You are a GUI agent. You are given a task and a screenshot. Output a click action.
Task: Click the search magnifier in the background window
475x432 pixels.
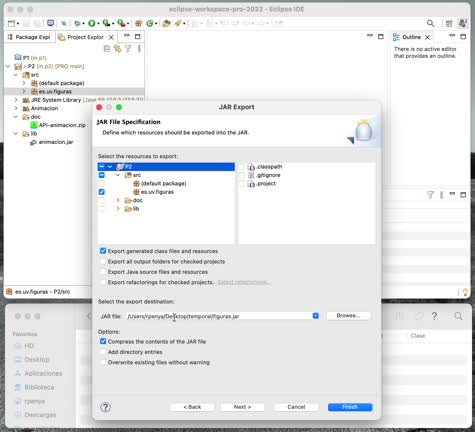click(x=458, y=316)
